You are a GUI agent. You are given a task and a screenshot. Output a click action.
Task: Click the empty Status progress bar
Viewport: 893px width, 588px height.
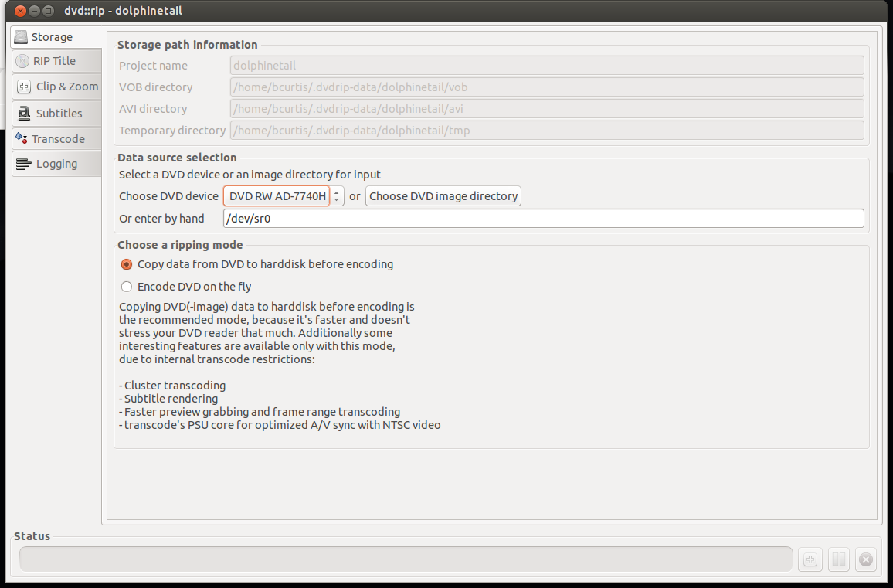406,559
